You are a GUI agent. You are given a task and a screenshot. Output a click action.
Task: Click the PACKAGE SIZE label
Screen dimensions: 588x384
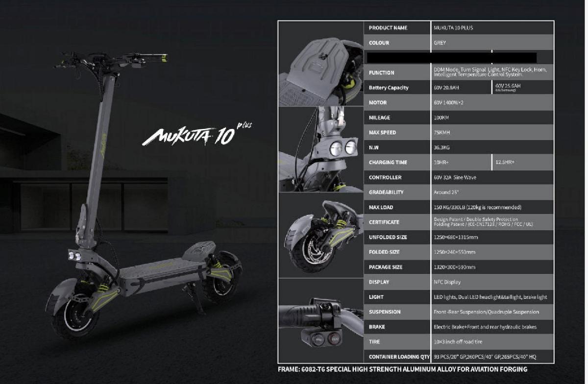386,267
